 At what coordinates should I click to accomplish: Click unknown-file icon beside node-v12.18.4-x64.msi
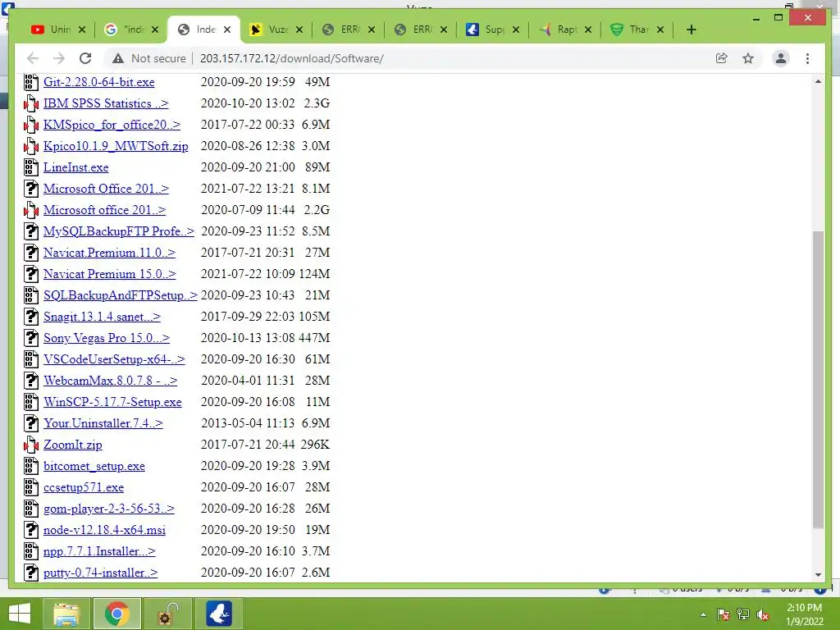coord(31,530)
